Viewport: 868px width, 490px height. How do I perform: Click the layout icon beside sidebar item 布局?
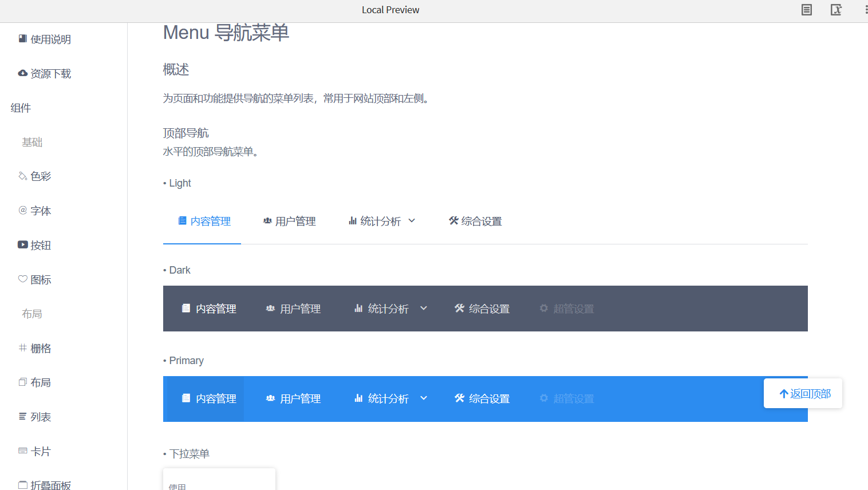pos(23,382)
